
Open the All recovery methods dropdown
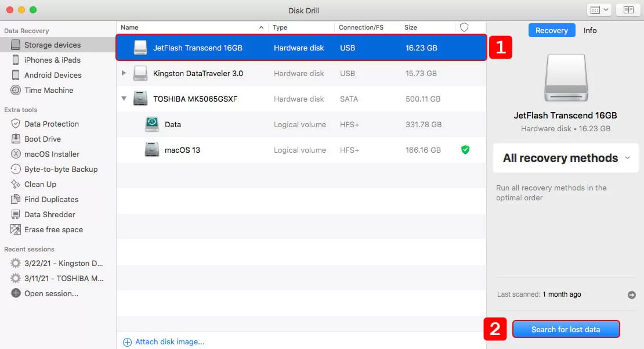[x=566, y=158]
